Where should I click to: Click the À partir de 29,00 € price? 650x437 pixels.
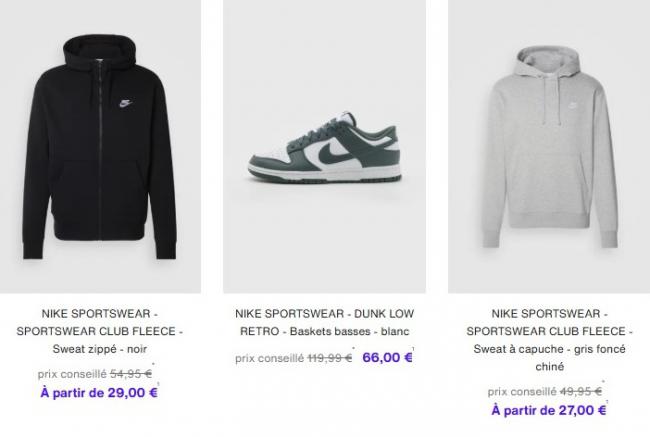point(99,392)
